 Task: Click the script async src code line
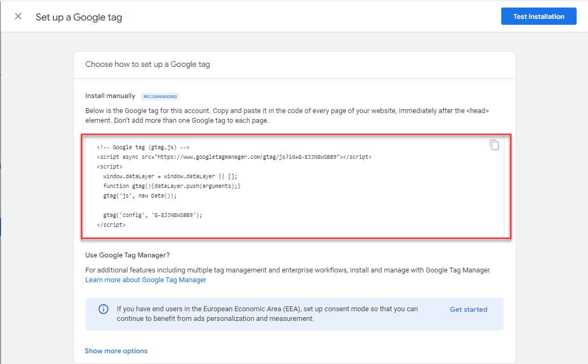coord(234,157)
